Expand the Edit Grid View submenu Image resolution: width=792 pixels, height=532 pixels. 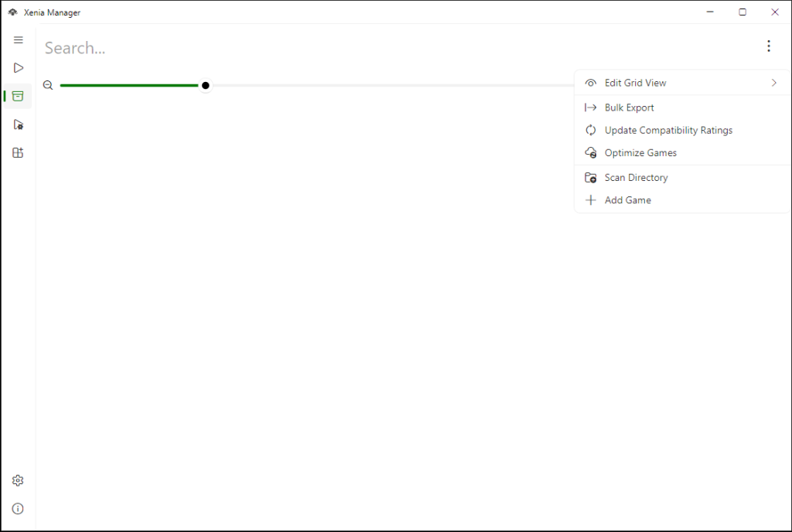(682, 83)
